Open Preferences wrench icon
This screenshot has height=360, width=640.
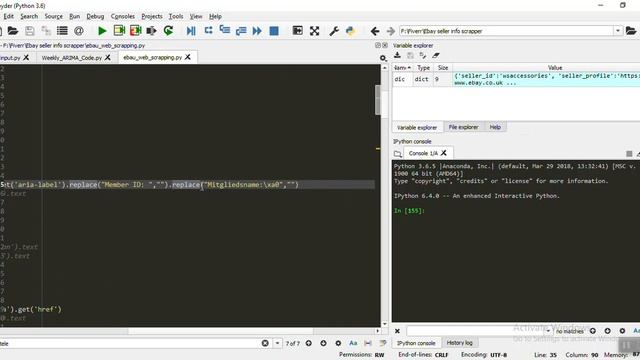334,31
